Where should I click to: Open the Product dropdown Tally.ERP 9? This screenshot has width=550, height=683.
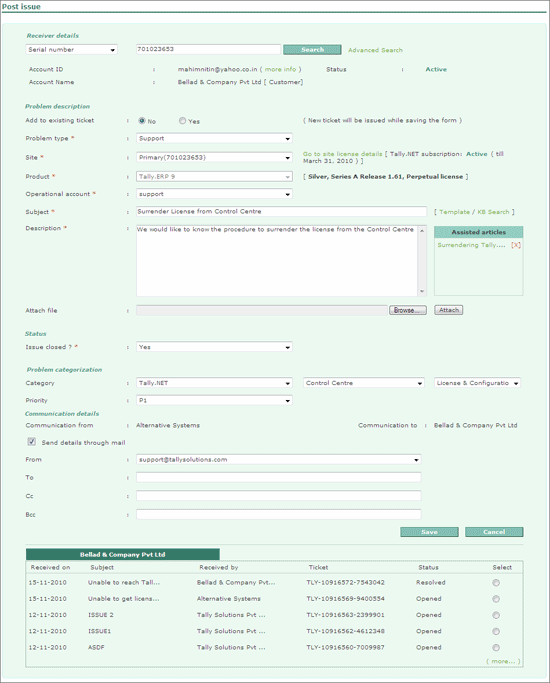click(x=214, y=176)
